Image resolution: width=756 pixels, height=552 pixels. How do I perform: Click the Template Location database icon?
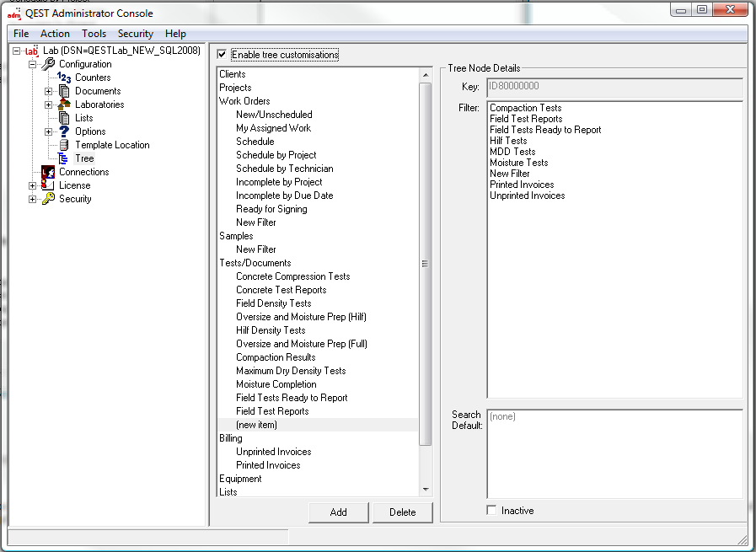click(64, 145)
